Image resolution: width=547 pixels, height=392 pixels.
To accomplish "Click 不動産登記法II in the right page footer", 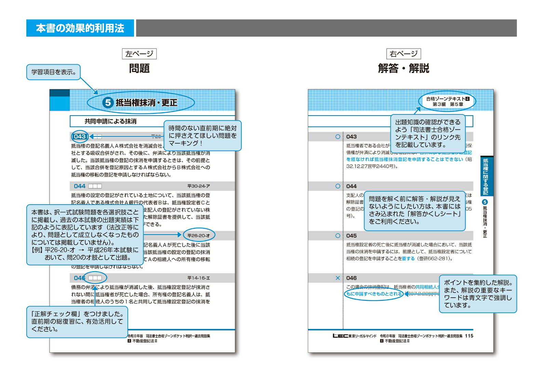I will coord(397,341).
